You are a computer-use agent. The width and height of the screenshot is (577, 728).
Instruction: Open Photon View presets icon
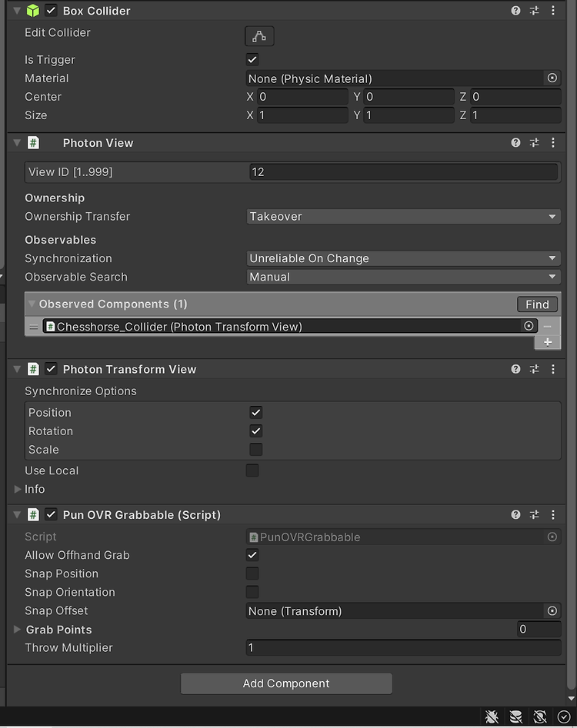[x=534, y=143]
